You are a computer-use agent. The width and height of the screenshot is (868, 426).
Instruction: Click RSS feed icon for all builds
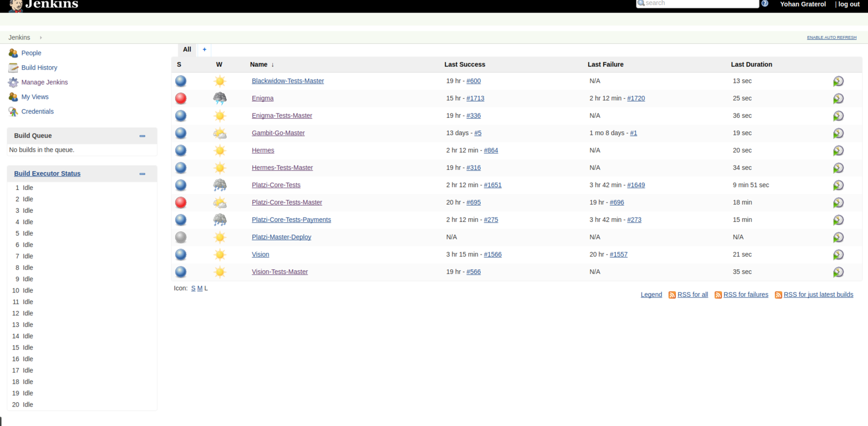(672, 295)
